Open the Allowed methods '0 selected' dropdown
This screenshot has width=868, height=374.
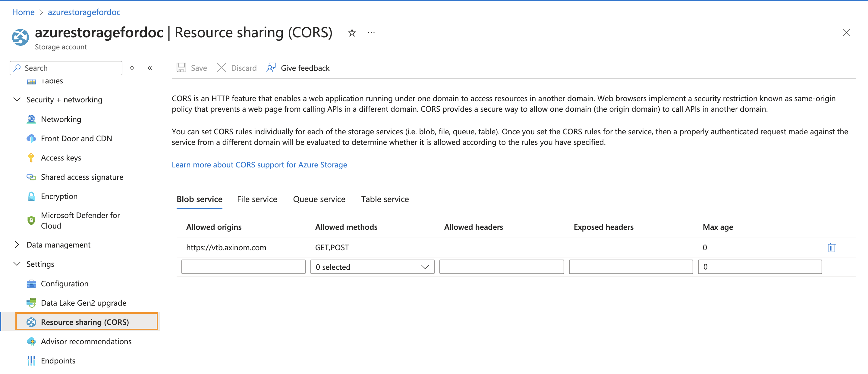click(x=372, y=267)
